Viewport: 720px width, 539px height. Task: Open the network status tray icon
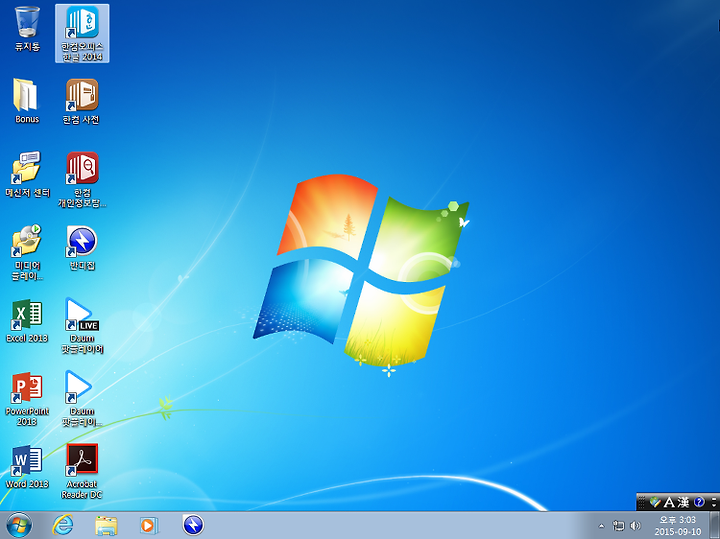pyautogui.click(x=619, y=526)
